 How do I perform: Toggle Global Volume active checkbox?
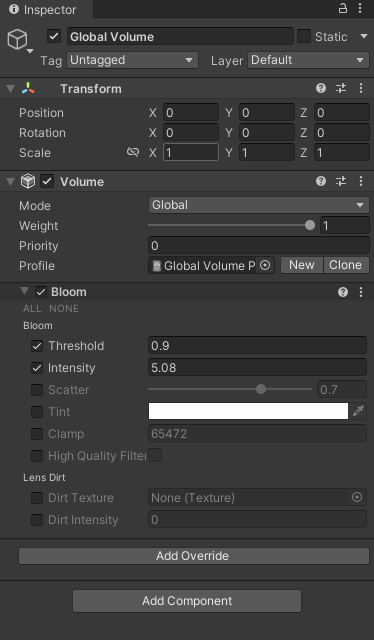tap(54, 36)
